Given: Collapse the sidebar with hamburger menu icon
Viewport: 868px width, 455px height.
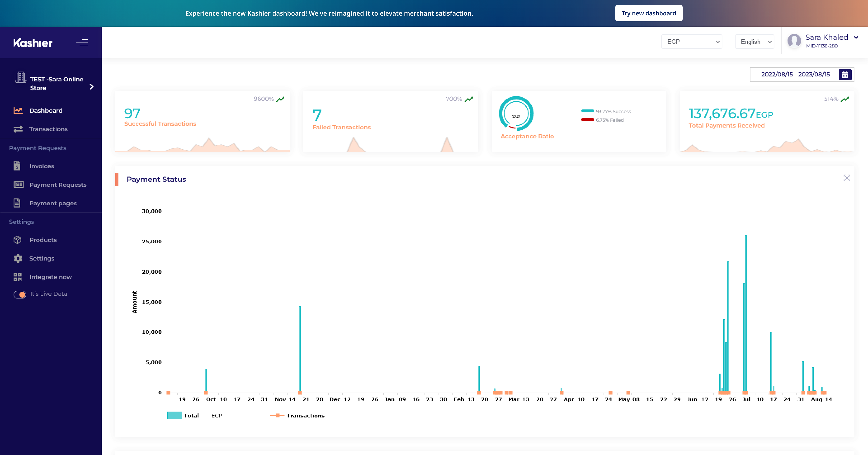Looking at the screenshot, I should (82, 43).
